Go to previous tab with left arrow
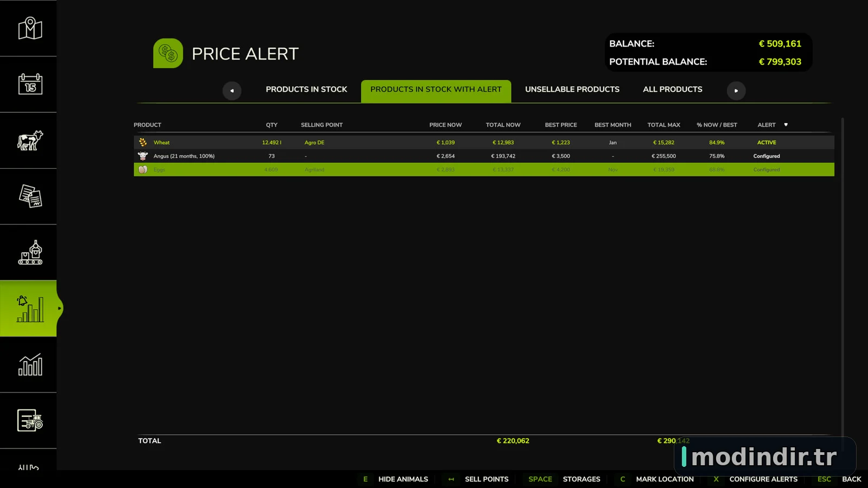 pyautogui.click(x=232, y=91)
